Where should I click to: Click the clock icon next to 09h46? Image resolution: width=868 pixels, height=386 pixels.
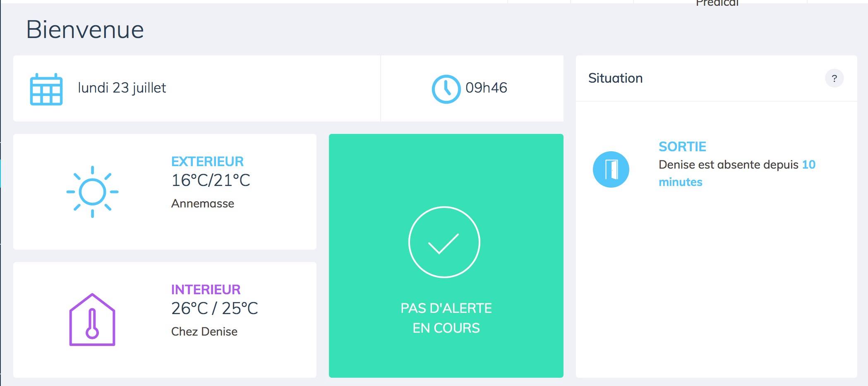click(x=446, y=89)
